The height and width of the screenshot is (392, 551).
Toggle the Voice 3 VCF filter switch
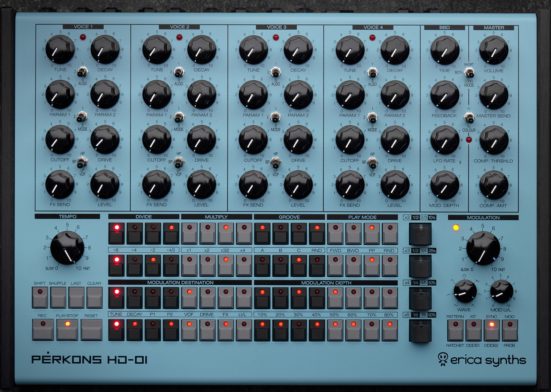[276, 162]
